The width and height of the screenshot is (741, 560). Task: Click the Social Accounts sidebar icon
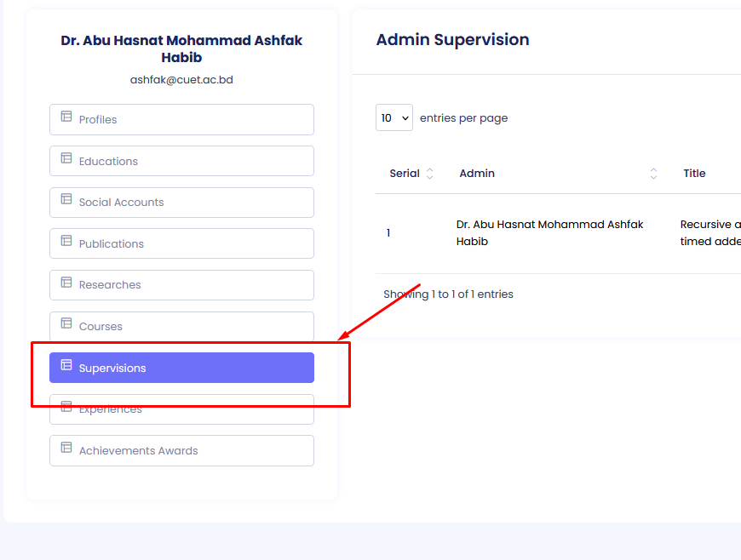(x=66, y=199)
